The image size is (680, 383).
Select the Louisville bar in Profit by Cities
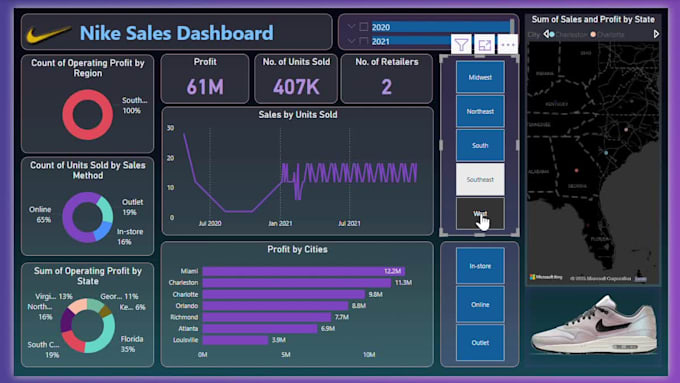[x=235, y=340]
